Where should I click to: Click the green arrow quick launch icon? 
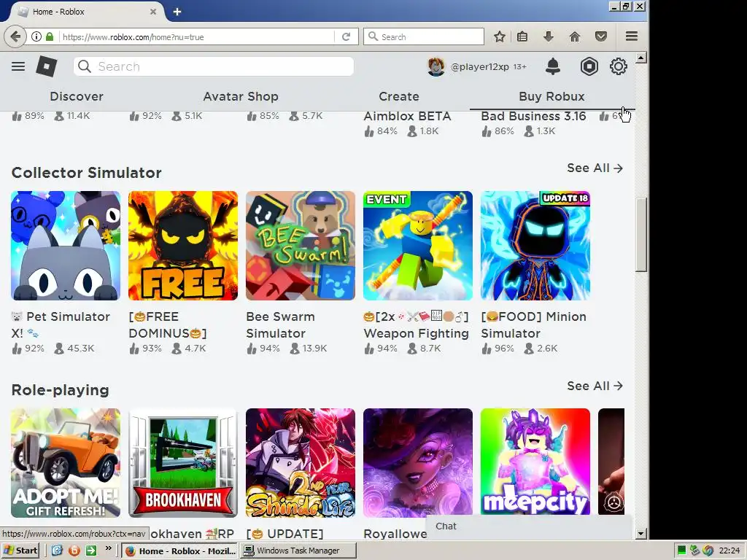tap(91, 551)
